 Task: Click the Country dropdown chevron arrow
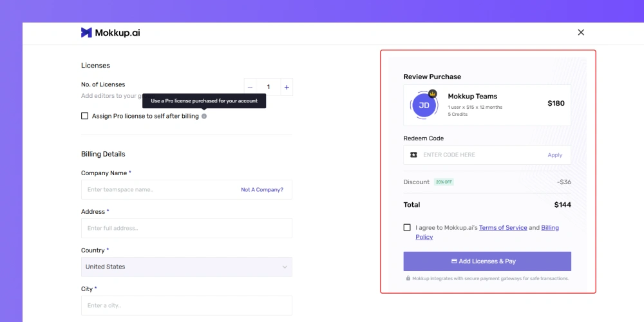click(x=285, y=267)
